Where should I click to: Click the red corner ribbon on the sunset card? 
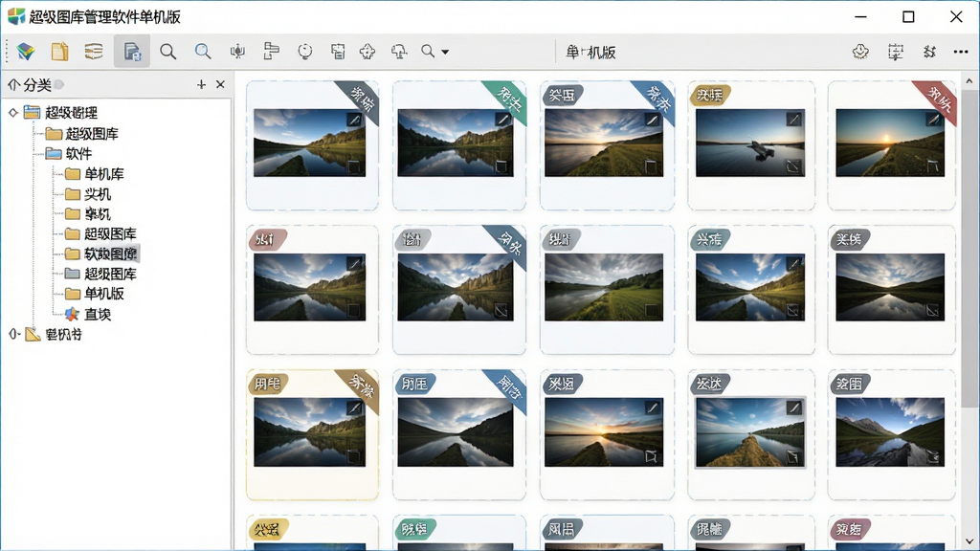tap(938, 101)
